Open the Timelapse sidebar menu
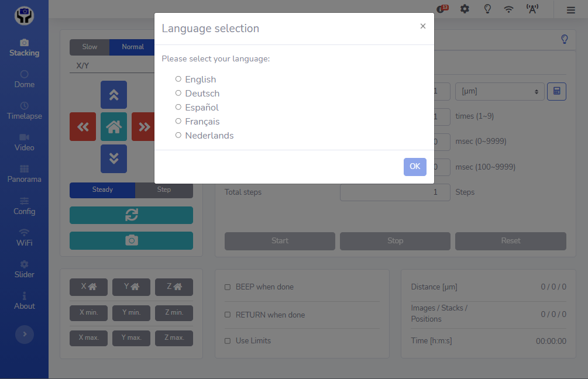 coord(24,110)
